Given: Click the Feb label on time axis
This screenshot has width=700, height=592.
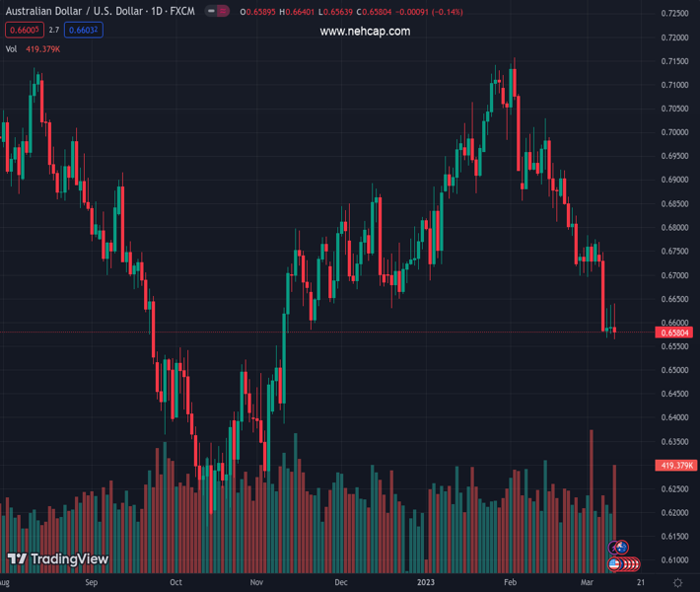Looking at the screenshot, I should pyautogui.click(x=511, y=583).
